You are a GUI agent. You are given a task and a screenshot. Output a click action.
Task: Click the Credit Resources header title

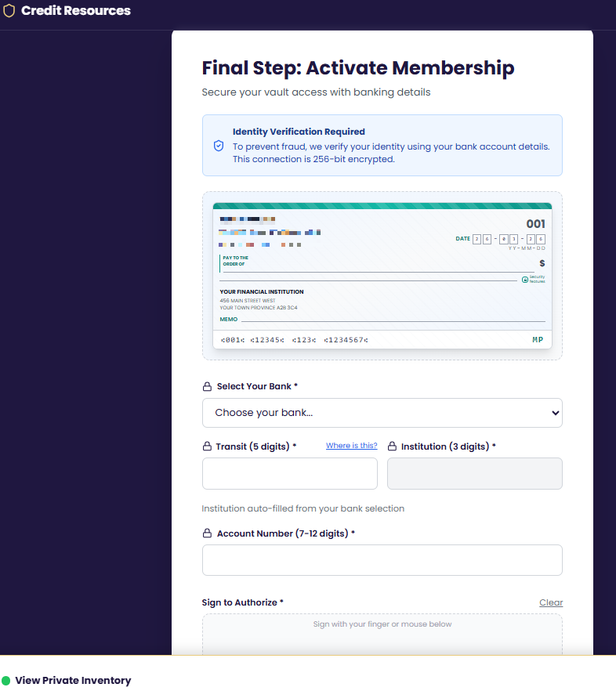tap(74, 10)
